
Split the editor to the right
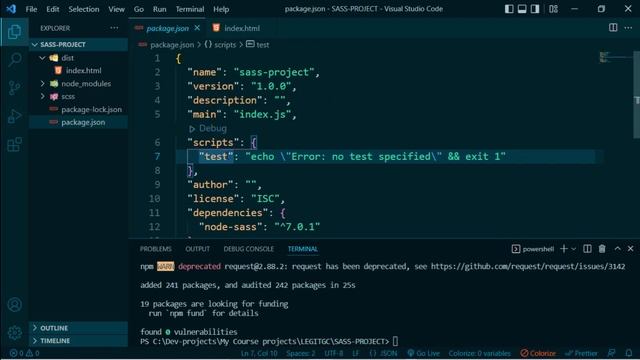[x=613, y=27]
